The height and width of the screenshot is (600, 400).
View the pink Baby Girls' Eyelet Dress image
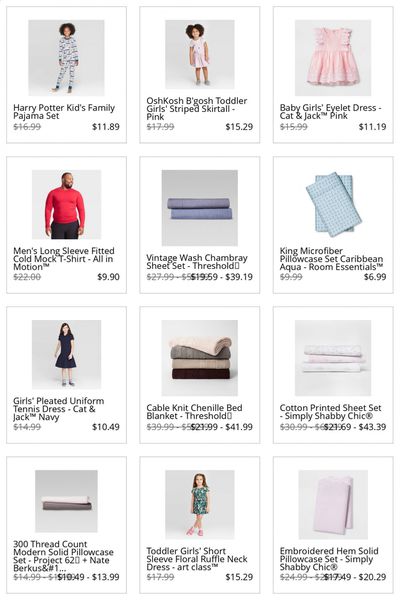[x=333, y=58]
